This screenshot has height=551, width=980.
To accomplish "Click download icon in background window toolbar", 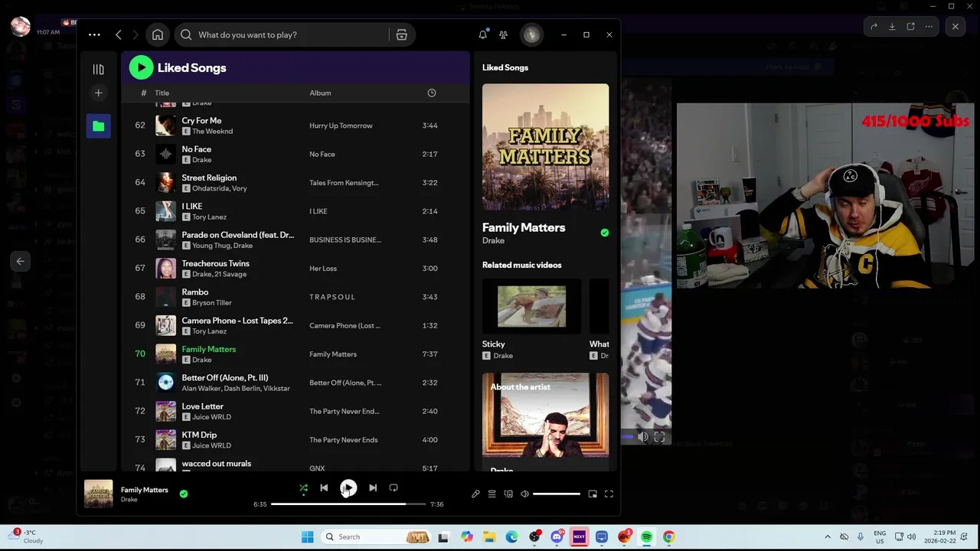I will [892, 27].
